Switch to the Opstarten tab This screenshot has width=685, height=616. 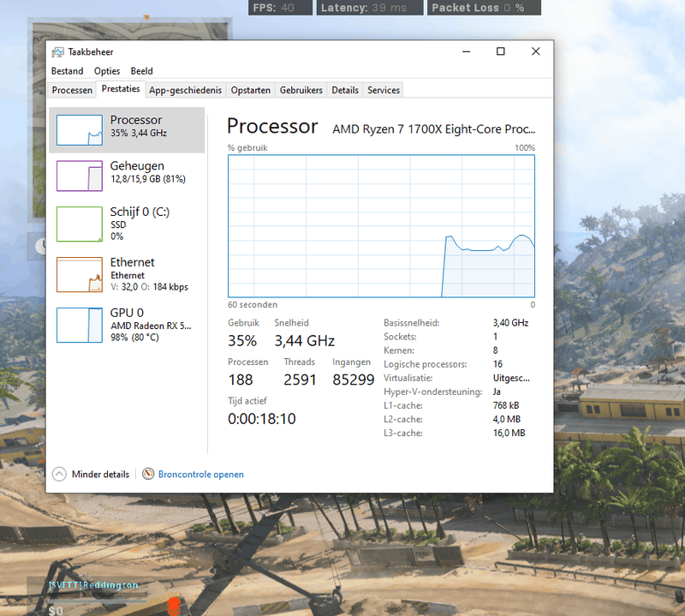pyautogui.click(x=251, y=90)
